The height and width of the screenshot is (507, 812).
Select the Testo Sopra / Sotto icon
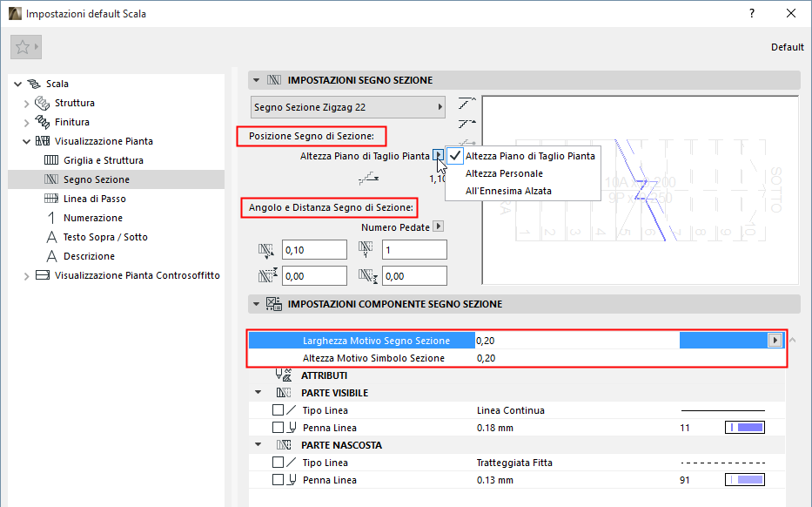coord(51,237)
